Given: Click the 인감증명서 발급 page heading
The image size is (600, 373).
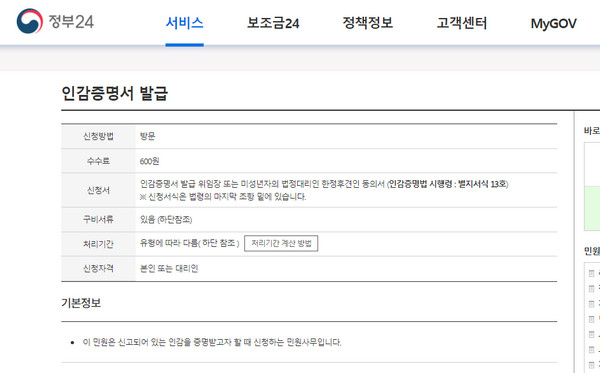Looking at the screenshot, I should coord(114,93).
